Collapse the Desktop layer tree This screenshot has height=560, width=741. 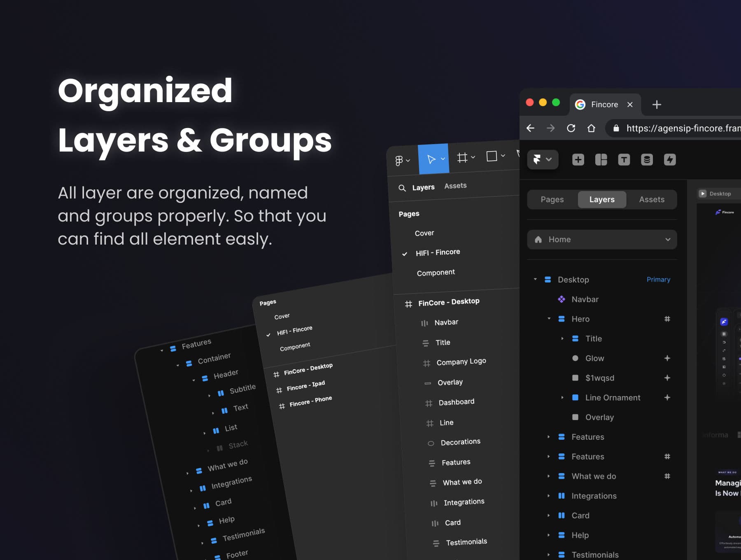(x=535, y=279)
